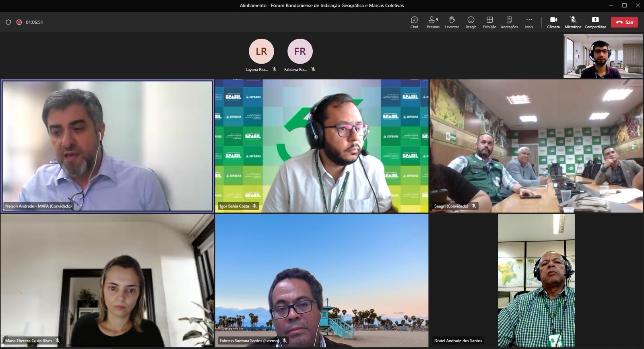Toggle the Câmera on or off
Screen dimensions: 644x349
click(553, 22)
